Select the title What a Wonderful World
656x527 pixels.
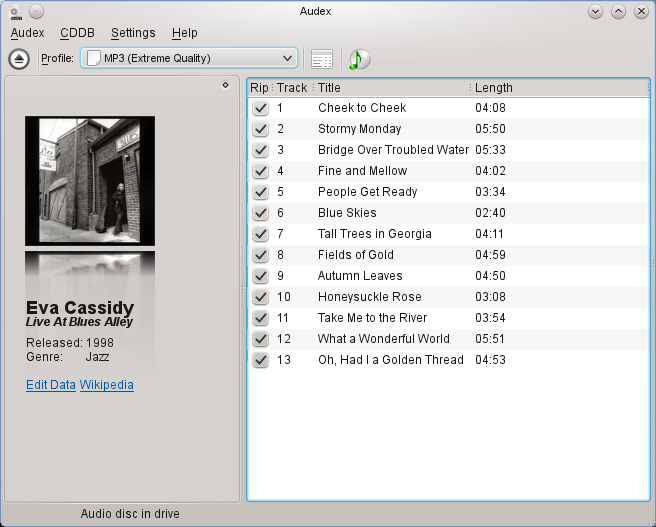click(384, 339)
